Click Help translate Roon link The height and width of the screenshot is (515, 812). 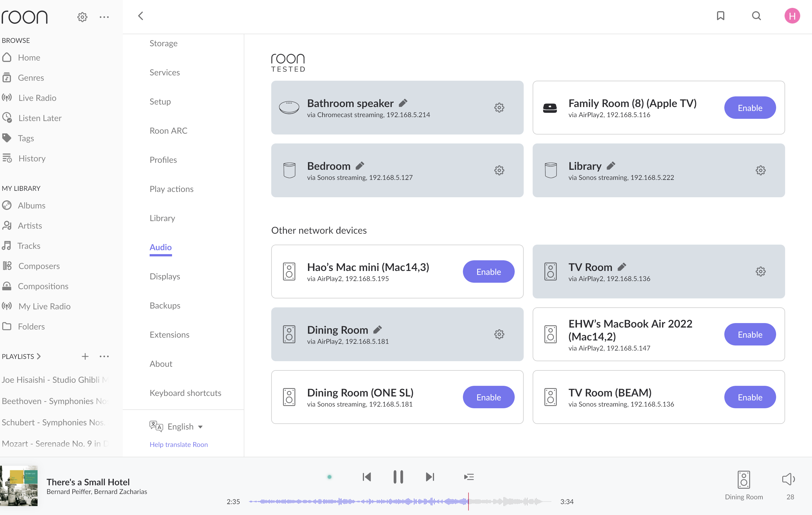178,444
